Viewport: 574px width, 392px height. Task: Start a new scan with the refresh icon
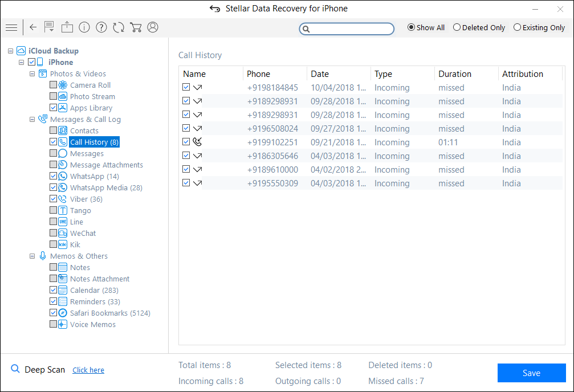(118, 27)
